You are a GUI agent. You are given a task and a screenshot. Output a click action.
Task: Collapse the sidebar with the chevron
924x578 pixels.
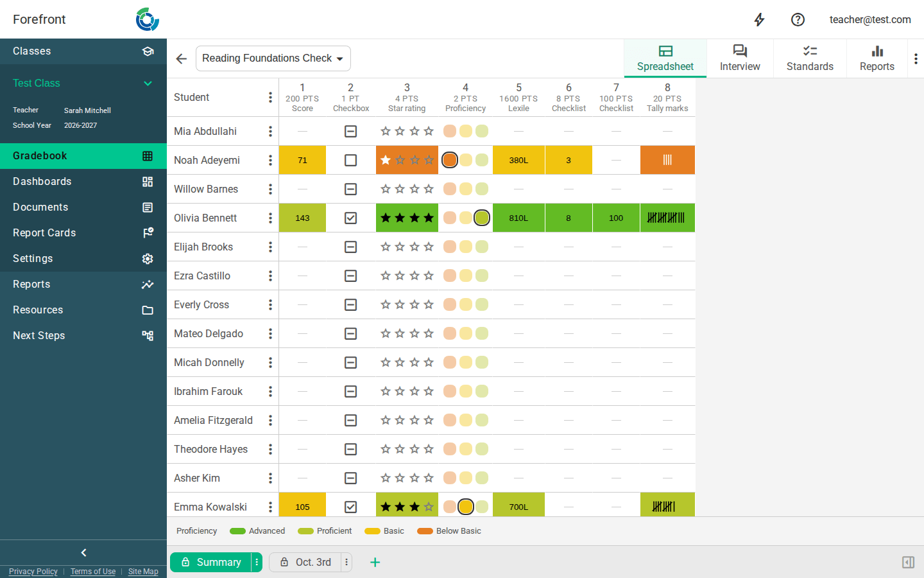[x=83, y=552]
